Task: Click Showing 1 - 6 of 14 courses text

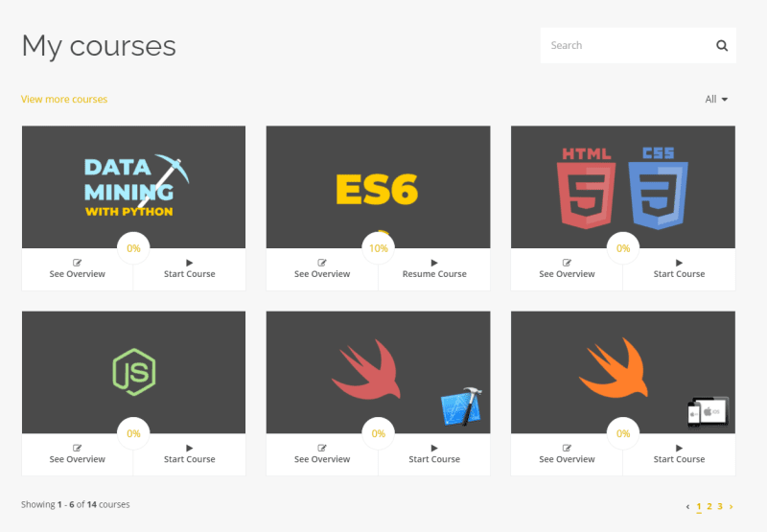Action: coord(76,504)
